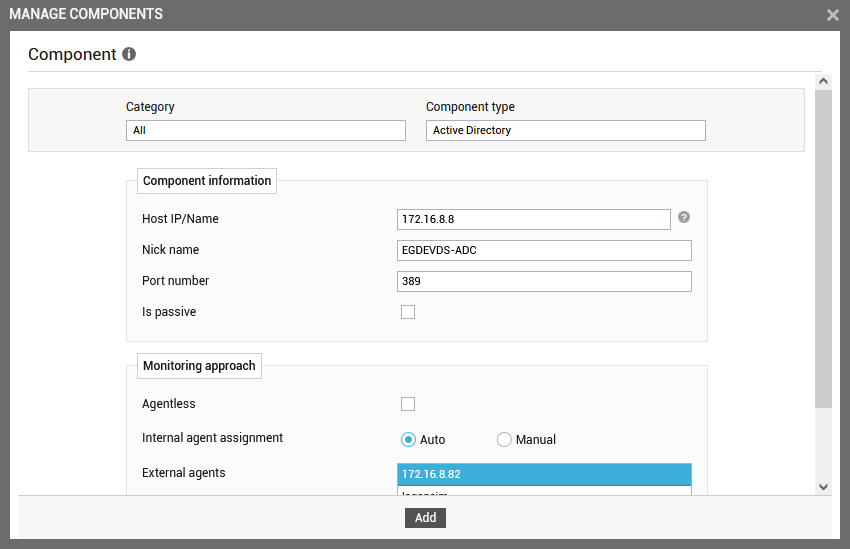Image resolution: width=850 pixels, height=549 pixels.
Task: Open the Component type dropdown
Action: (565, 131)
